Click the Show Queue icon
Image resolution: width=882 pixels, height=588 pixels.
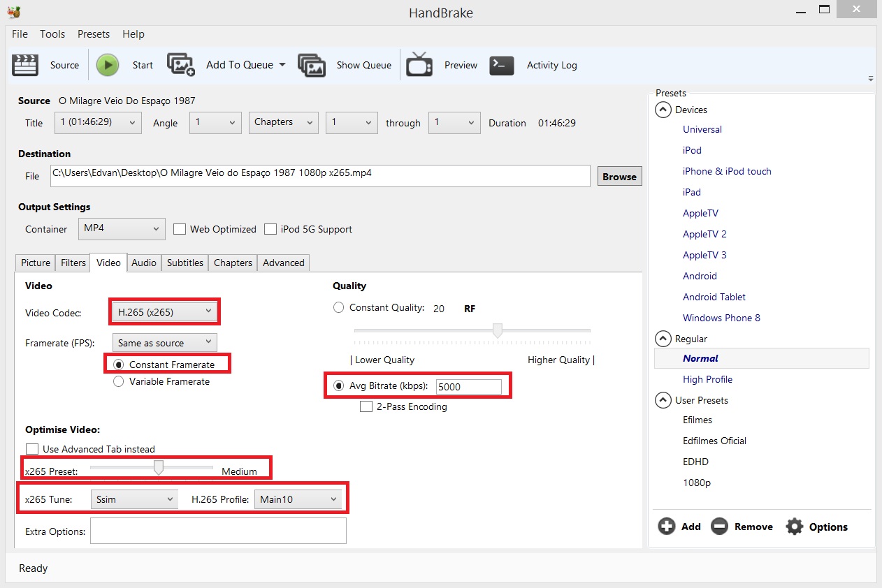(312, 65)
